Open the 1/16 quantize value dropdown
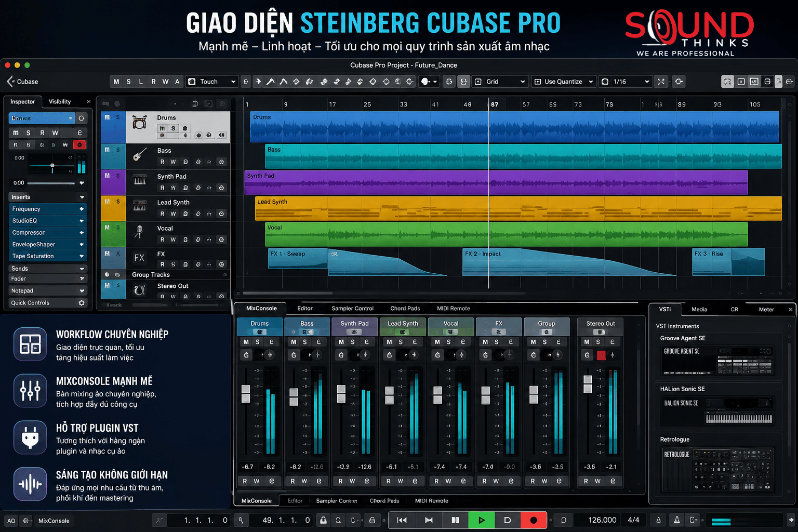 625,82
